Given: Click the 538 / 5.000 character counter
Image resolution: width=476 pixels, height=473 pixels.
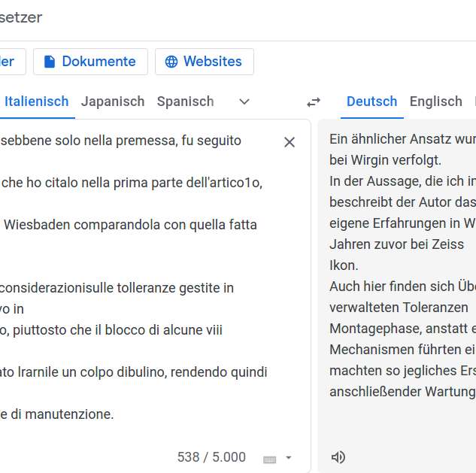Looking at the screenshot, I should pyautogui.click(x=211, y=457).
